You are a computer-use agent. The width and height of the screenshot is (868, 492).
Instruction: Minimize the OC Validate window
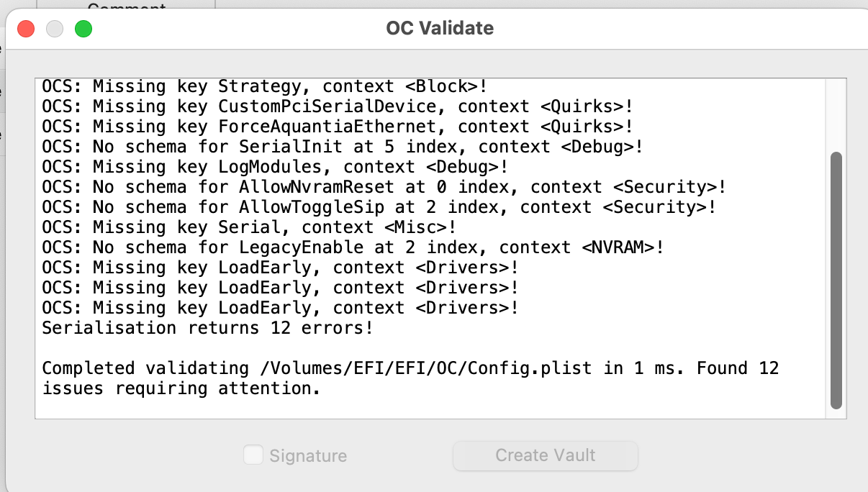pos(55,29)
